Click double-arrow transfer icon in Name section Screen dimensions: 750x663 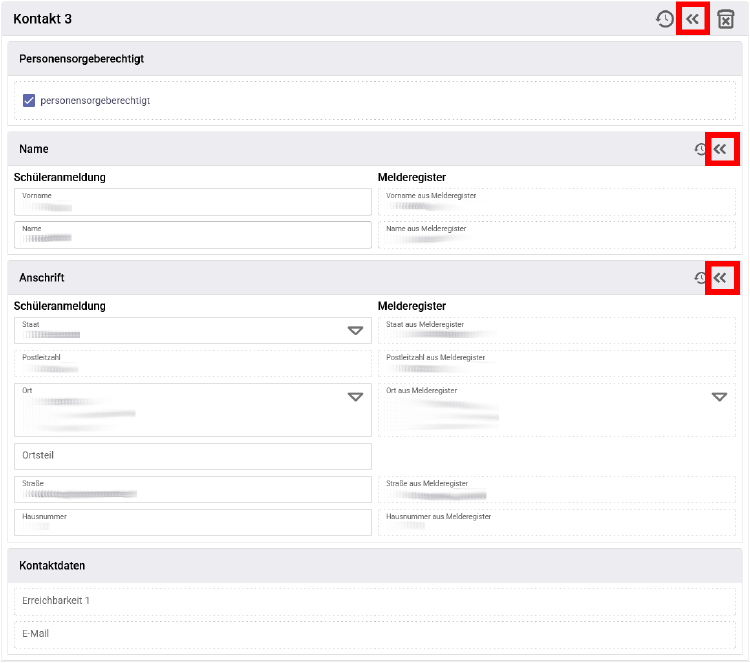coord(720,149)
